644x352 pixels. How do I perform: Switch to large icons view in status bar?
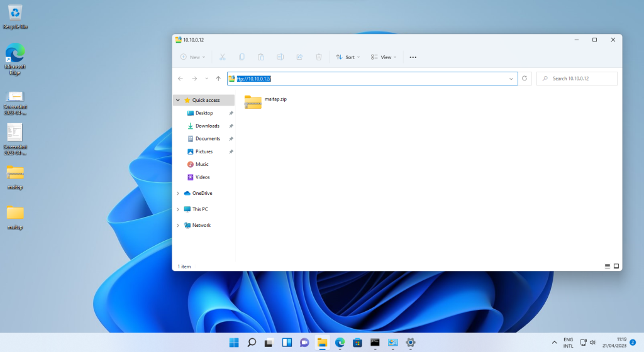click(616, 267)
